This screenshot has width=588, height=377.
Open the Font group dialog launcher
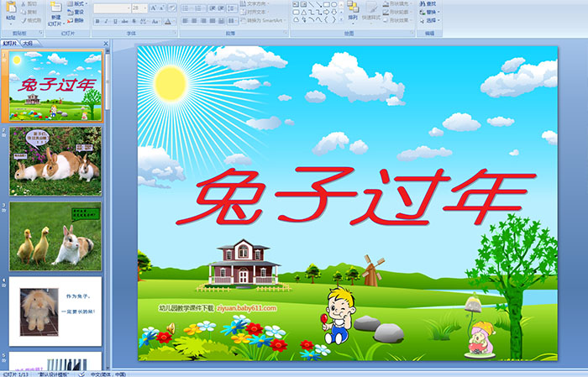tap(175, 33)
